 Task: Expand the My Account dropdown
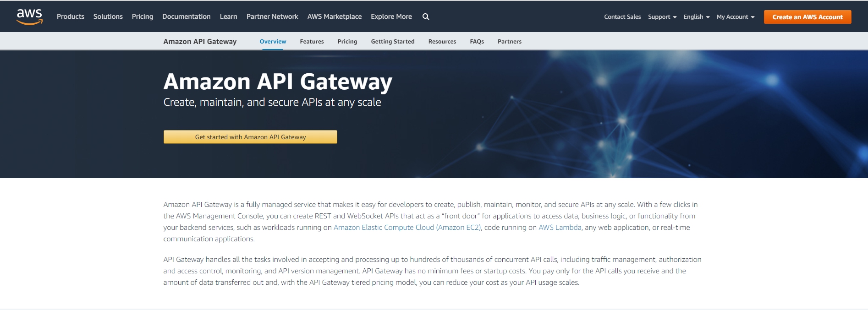736,17
